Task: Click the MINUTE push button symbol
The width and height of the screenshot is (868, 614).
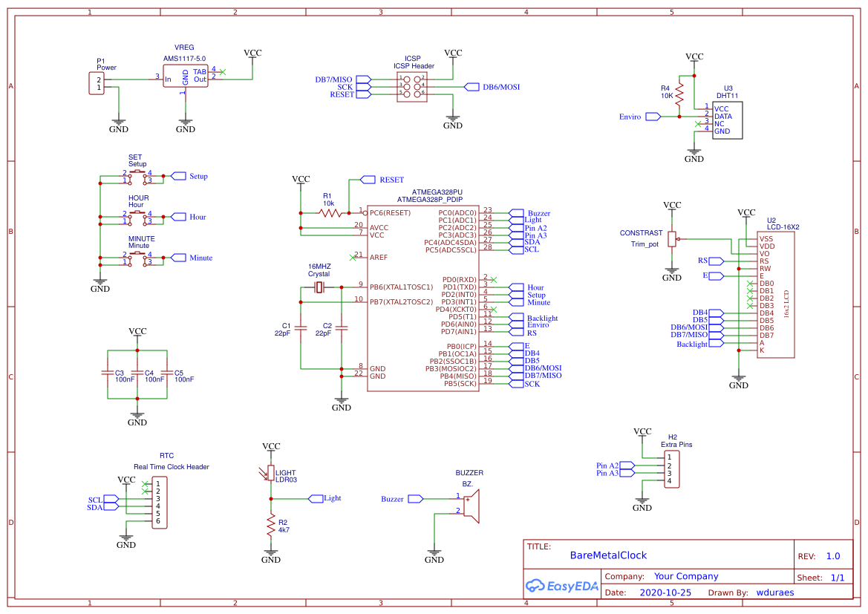Action: [x=137, y=258]
